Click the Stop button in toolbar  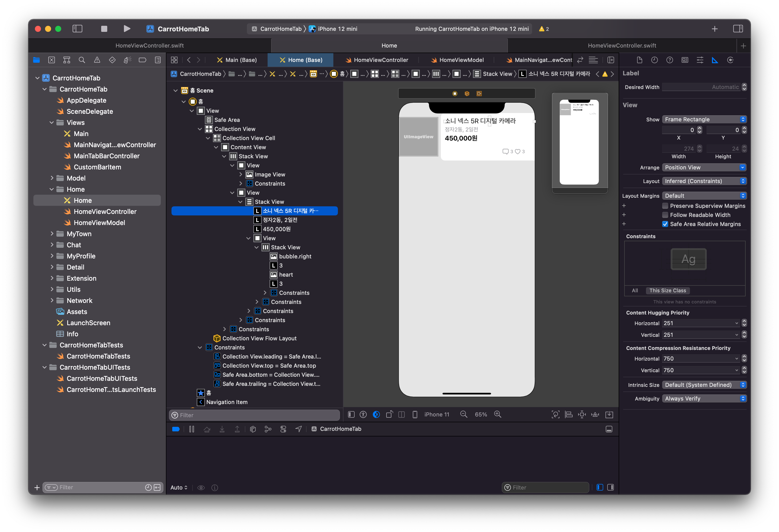click(x=104, y=29)
